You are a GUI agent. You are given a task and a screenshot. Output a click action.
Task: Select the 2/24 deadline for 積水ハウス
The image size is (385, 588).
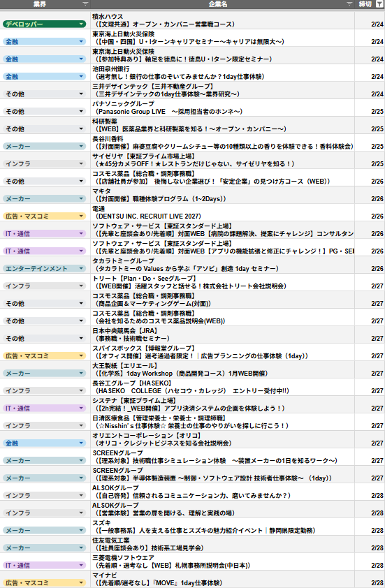click(x=370, y=20)
